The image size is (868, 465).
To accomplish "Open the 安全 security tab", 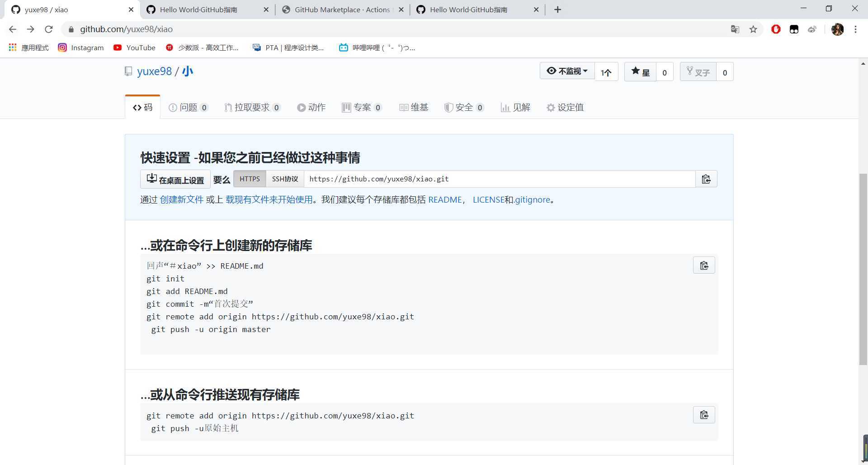I will [x=464, y=107].
